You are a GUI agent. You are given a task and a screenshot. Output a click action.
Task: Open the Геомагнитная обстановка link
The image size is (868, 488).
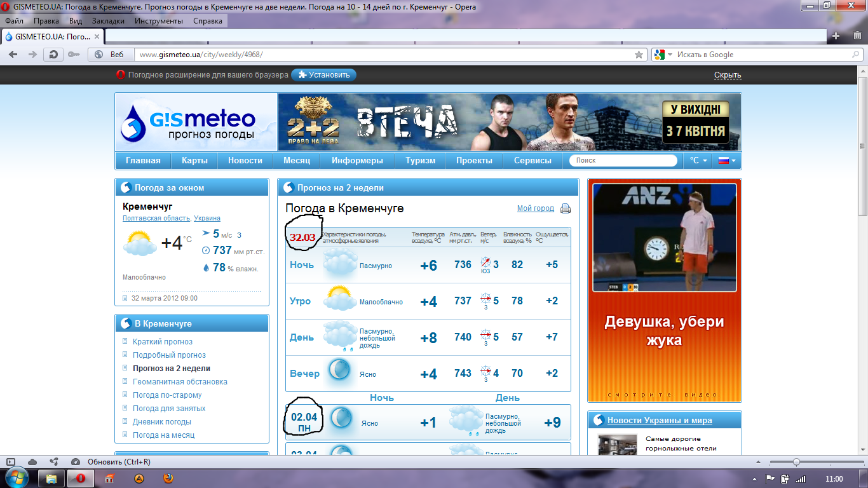point(180,382)
